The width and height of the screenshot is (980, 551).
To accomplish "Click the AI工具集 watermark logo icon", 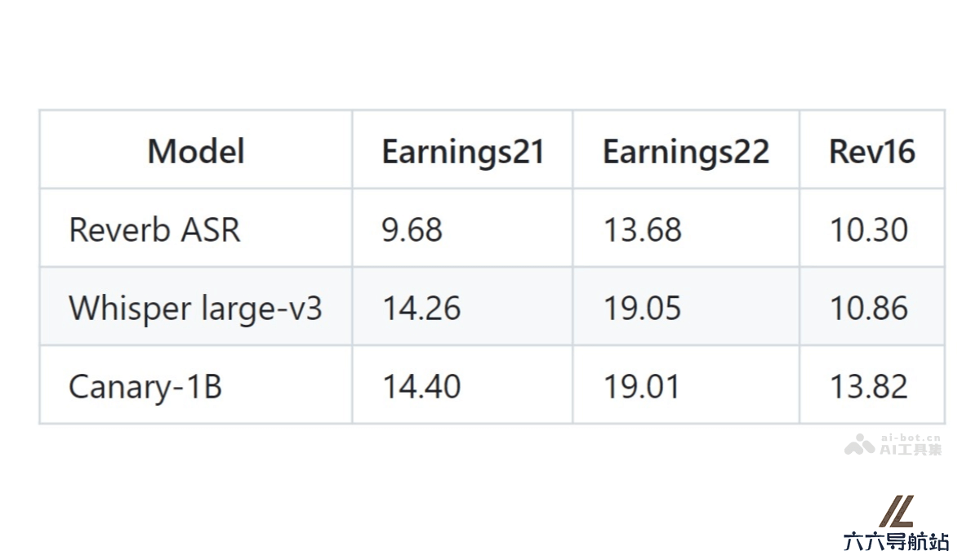I will click(860, 444).
